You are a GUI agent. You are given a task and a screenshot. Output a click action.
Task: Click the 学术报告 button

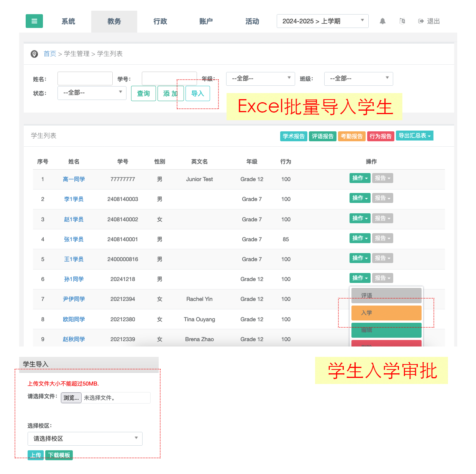click(x=294, y=136)
